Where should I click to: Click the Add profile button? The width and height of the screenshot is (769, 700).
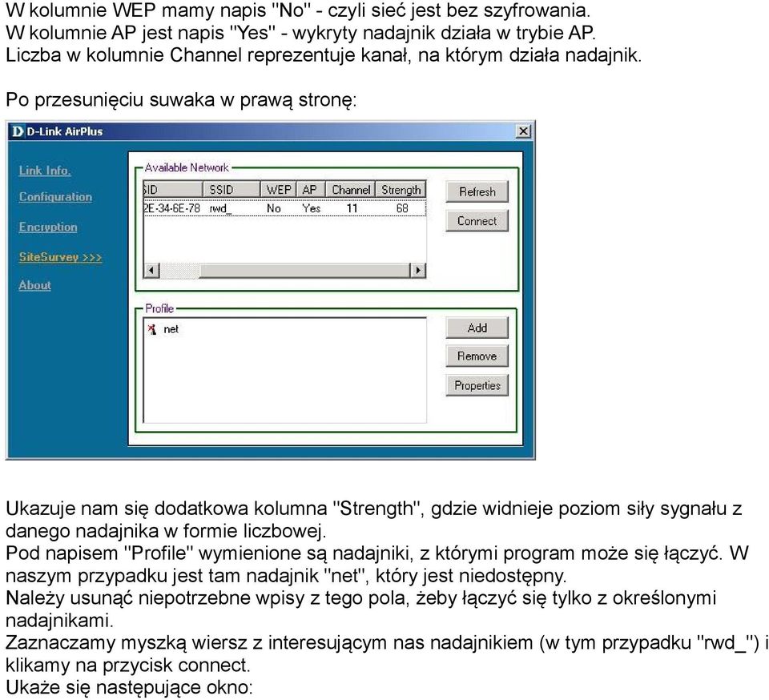477,328
